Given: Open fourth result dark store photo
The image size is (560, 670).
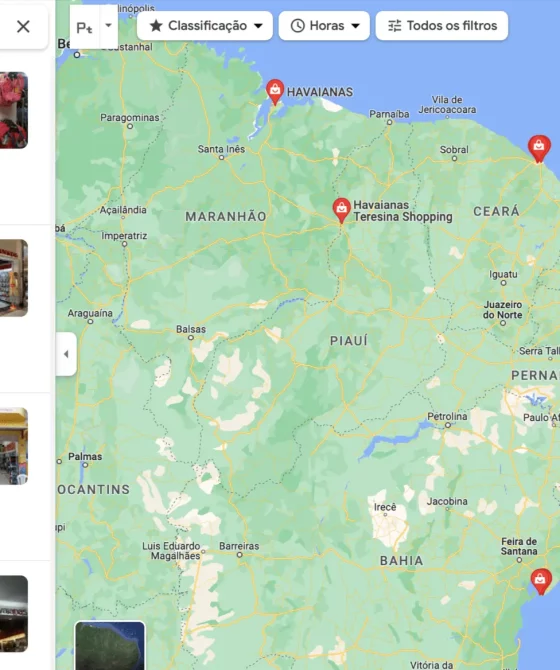Looking at the screenshot, I should coord(14,614).
